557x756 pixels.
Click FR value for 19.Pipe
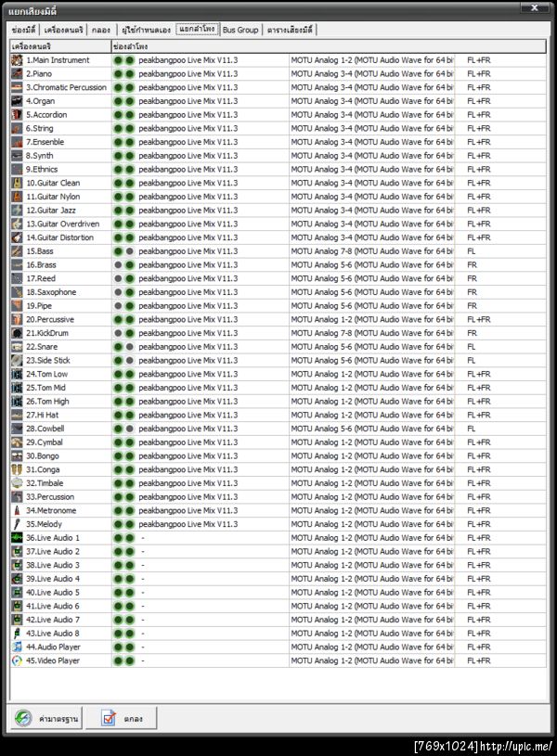[x=472, y=306]
